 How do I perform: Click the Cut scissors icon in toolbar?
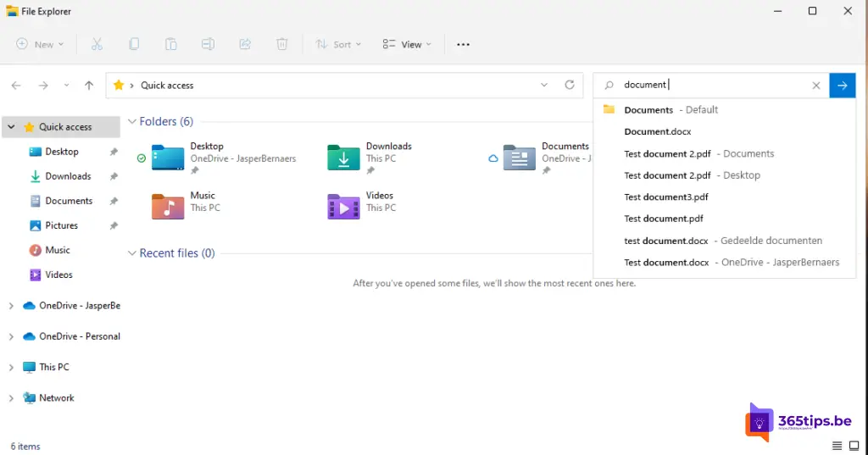[x=97, y=44]
